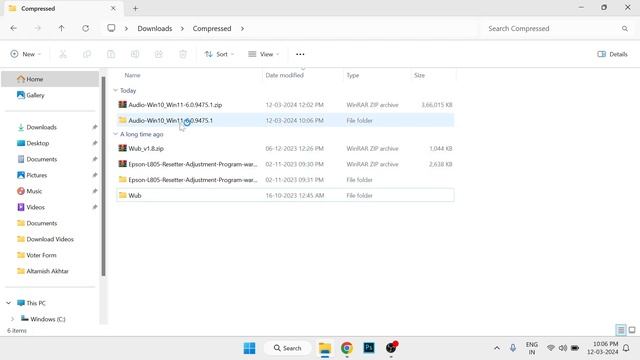Click the Copy icon in toolbar
The width and height of the screenshot is (640, 360).
click(x=87, y=54)
